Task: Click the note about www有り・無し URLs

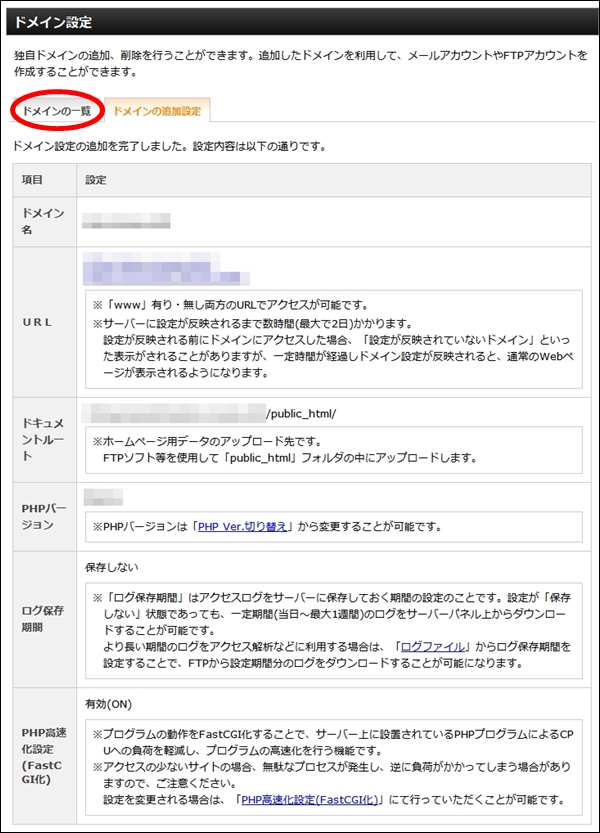Action: click(x=231, y=305)
